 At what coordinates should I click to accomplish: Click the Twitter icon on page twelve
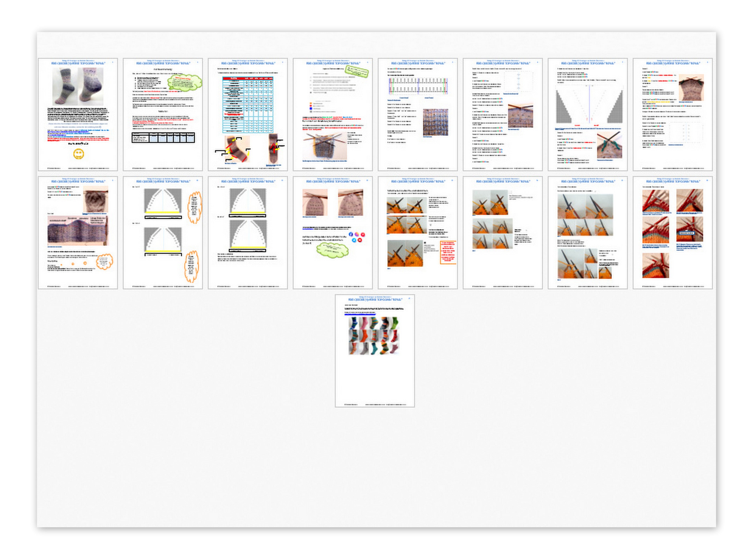(x=354, y=240)
